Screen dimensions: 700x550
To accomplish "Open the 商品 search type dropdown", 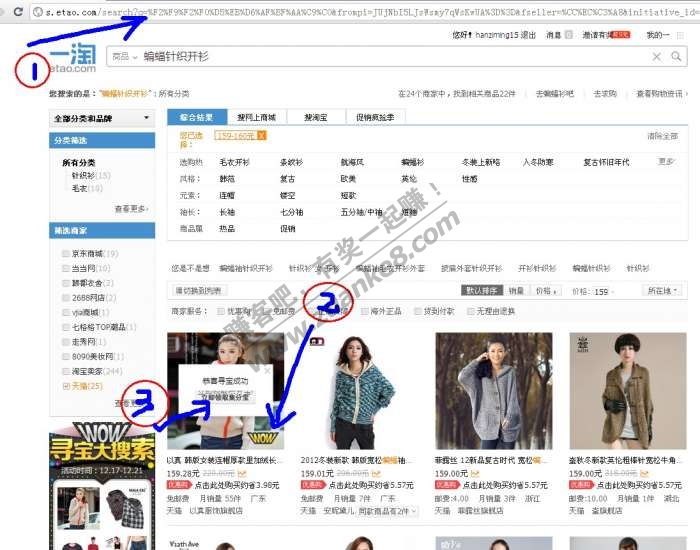I will [x=125, y=57].
